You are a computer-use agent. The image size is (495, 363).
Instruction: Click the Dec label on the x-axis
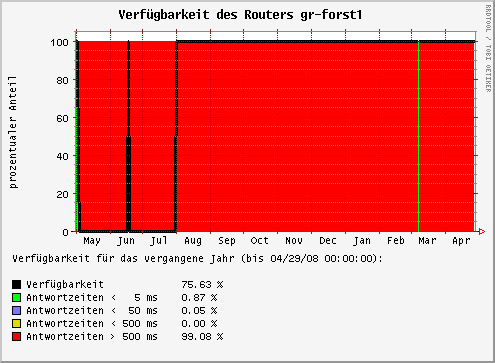[x=328, y=241]
